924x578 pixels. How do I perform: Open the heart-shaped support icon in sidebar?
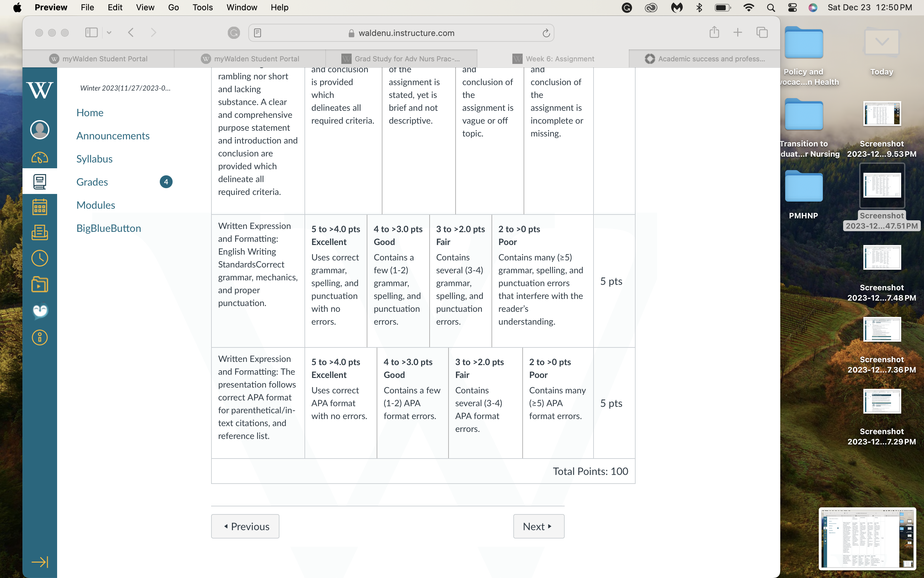tap(40, 311)
